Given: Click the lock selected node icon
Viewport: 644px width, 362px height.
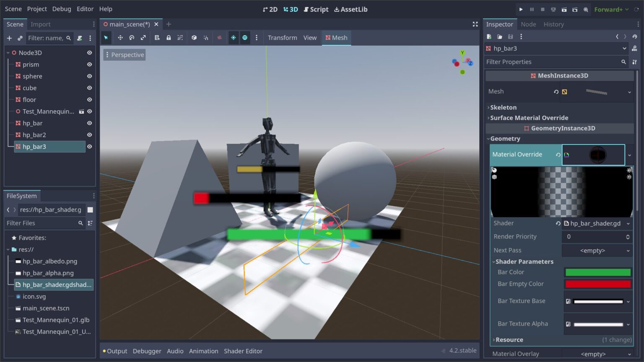Looking at the screenshot, I should click(x=169, y=38).
